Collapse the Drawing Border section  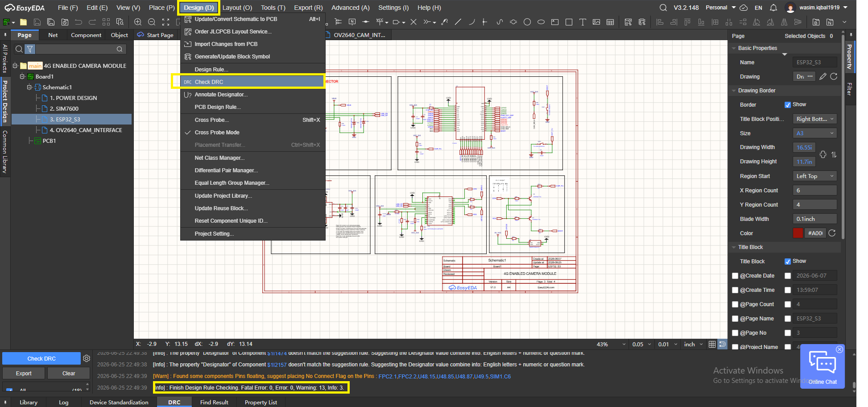point(734,91)
